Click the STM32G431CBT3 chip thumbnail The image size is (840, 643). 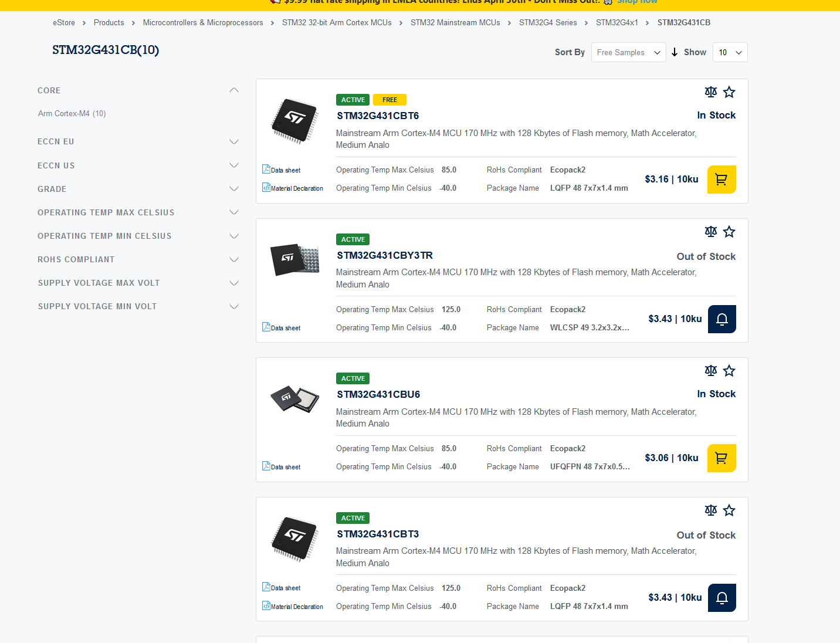pos(294,539)
